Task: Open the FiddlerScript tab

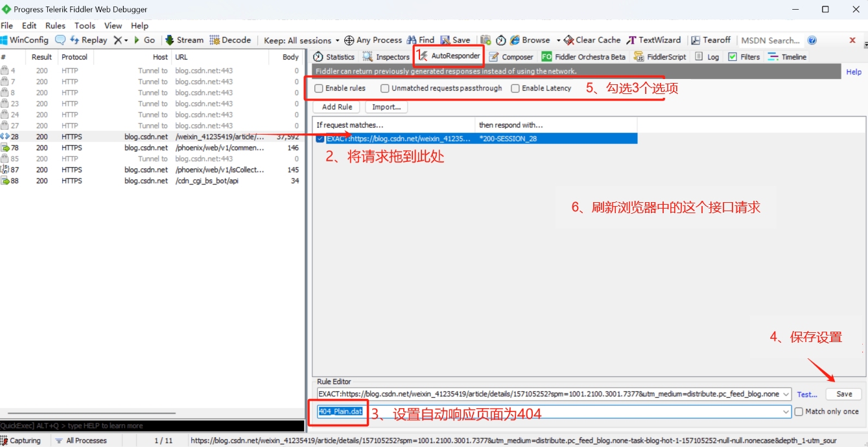Action: pos(660,57)
